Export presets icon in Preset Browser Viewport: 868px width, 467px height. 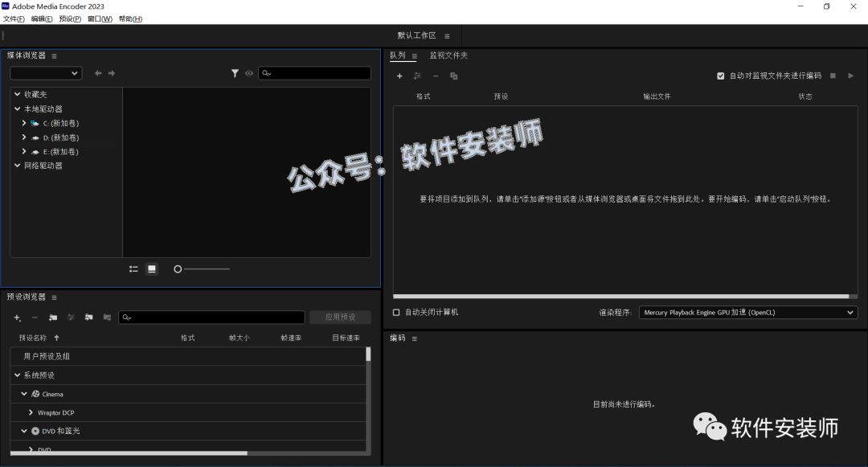coord(107,317)
